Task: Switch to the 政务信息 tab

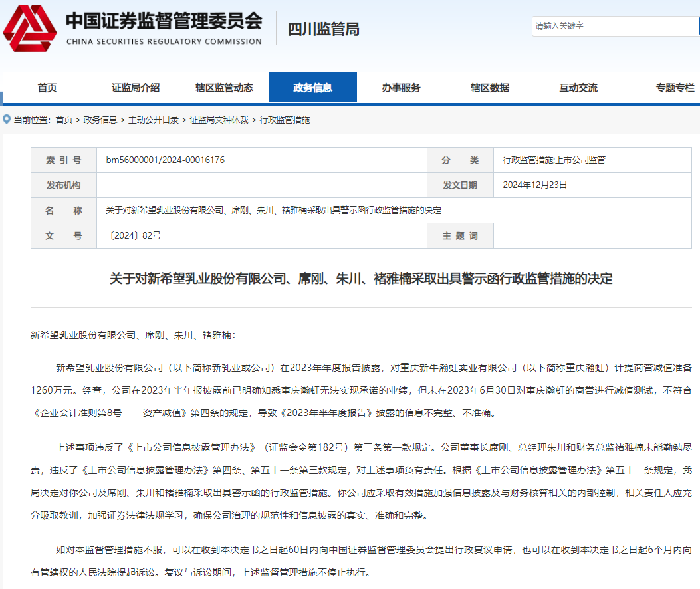Action: 312,87
